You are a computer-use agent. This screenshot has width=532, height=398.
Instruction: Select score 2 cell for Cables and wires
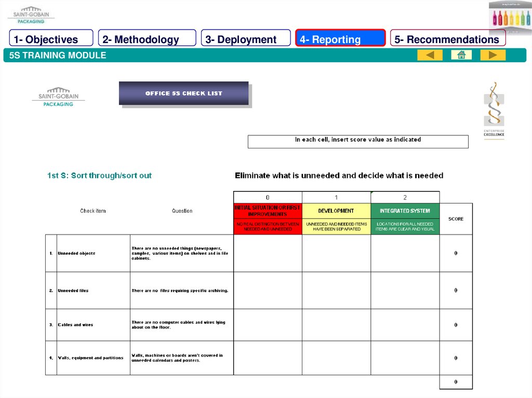click(405, 325)
